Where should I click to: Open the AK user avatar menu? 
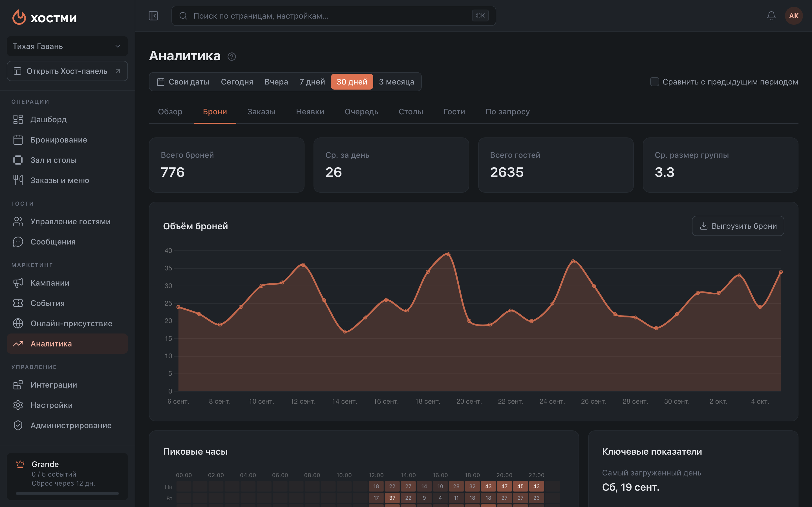tap(794, 16)
